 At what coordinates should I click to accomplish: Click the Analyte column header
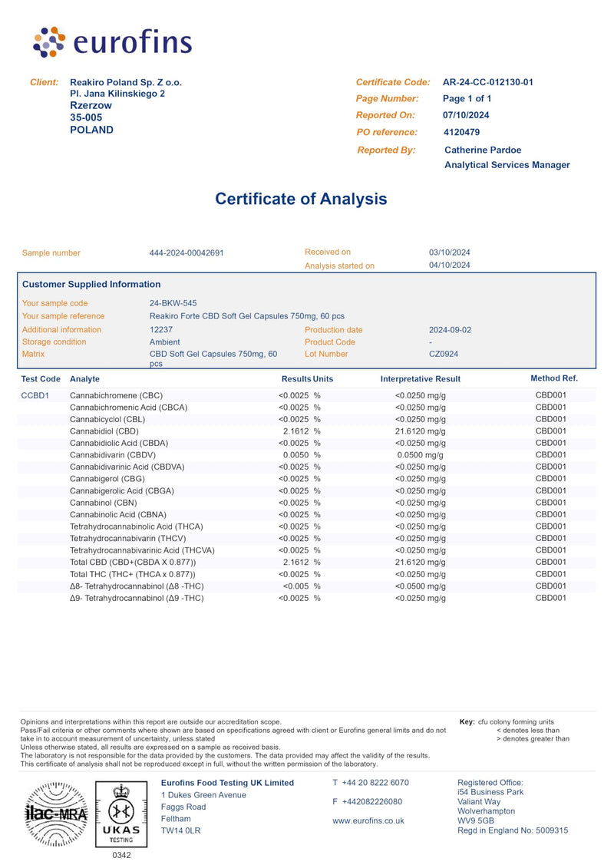click(84, 379)
